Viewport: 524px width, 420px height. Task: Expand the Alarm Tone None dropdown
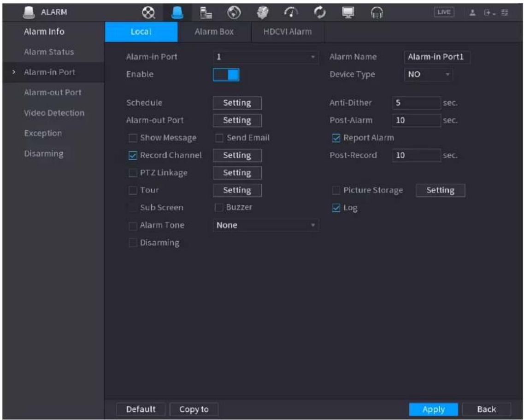click(x=265, y=225)
